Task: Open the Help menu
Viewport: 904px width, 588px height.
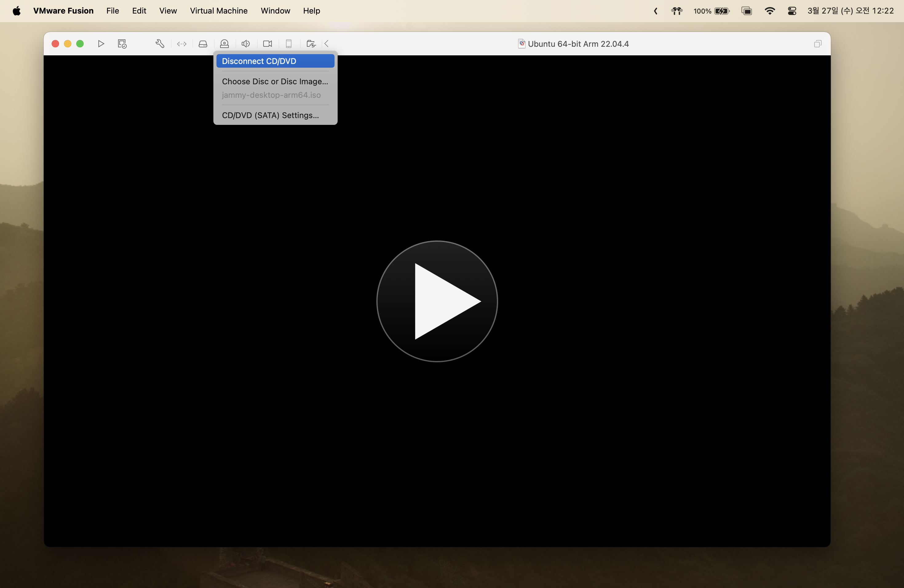Action: tap(311, 11)
